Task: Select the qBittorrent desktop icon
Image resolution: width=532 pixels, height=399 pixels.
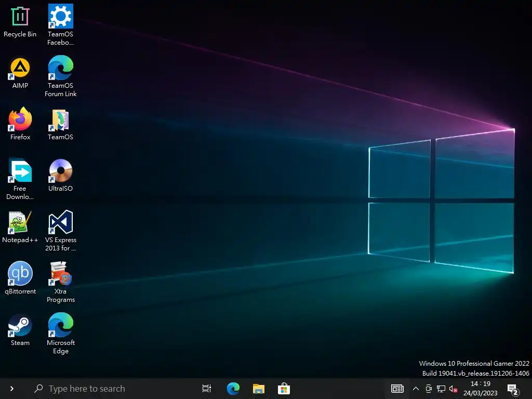Action: [x=20, y=273]
